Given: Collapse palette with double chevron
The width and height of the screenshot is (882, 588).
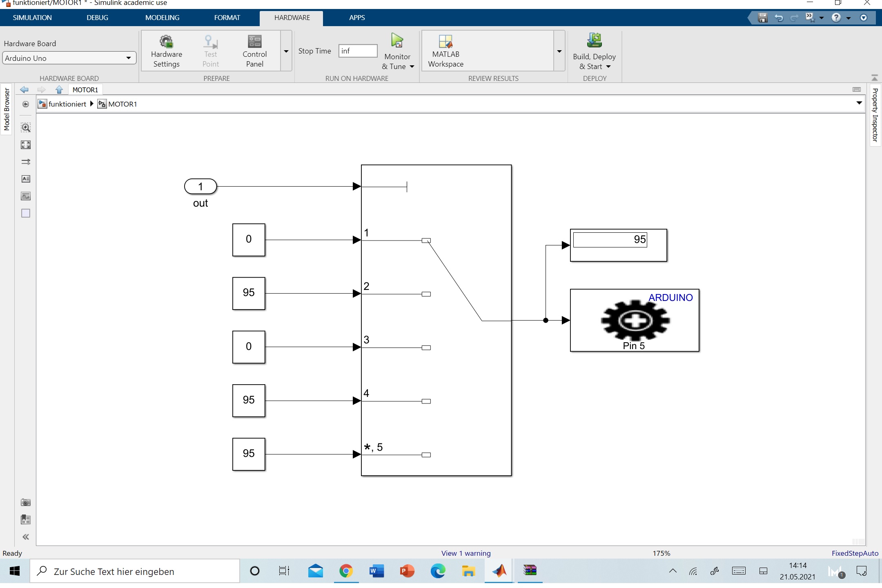Looking at the screenshot, I should (x=26, y=537).
